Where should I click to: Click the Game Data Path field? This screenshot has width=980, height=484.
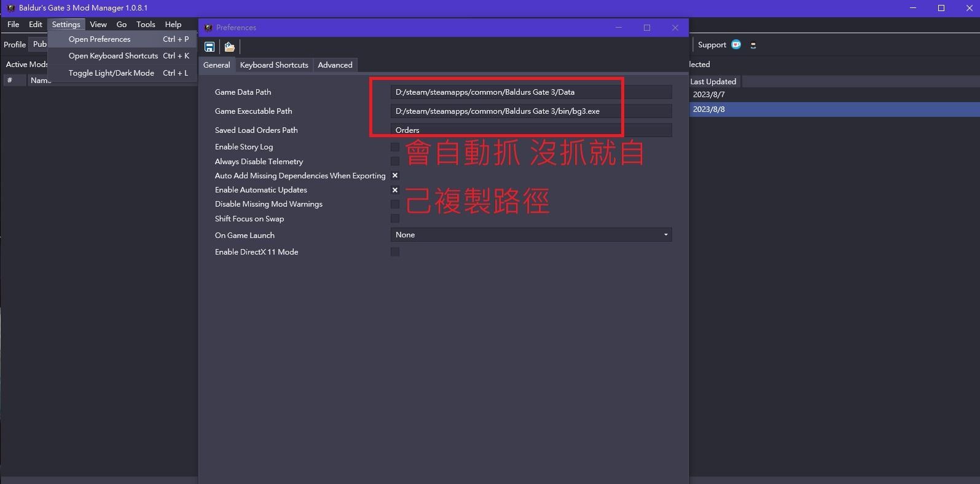531,92
